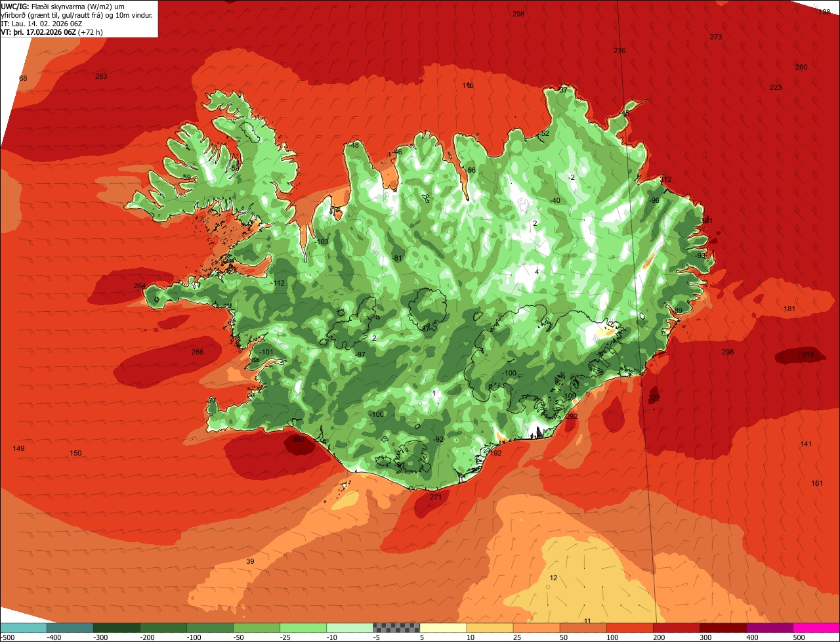This screenshot has width=840, height=642.
Task: Select the value 12 in the yellow area
Action: coord(553,578)
